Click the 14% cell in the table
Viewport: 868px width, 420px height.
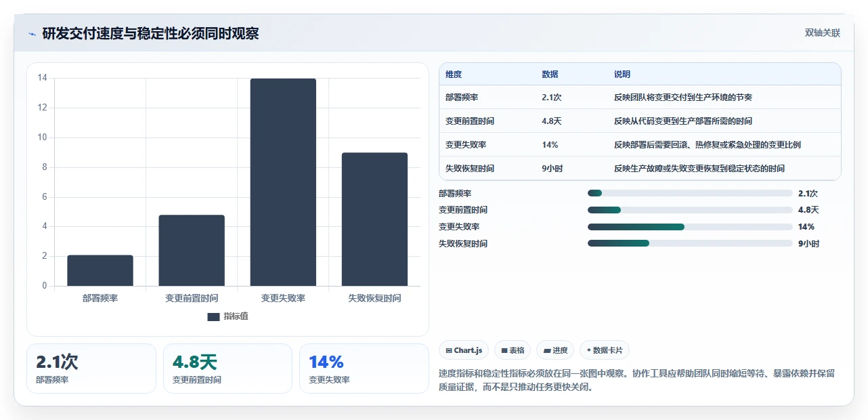[x=550, y=145]
